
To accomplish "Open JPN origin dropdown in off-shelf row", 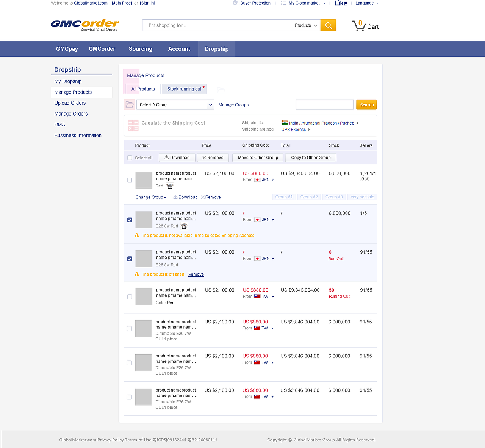I will tap(273, 259).
